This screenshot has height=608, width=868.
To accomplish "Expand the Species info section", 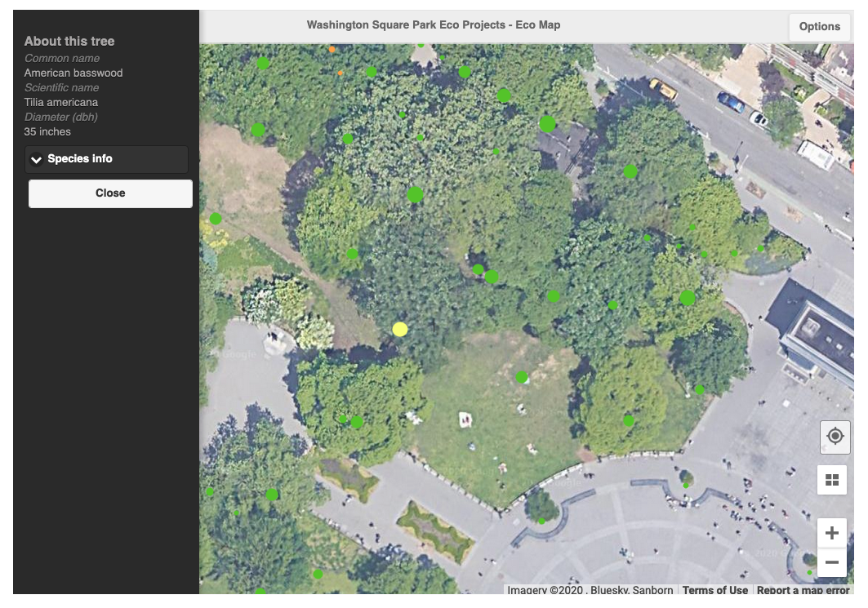I will 106,159.
